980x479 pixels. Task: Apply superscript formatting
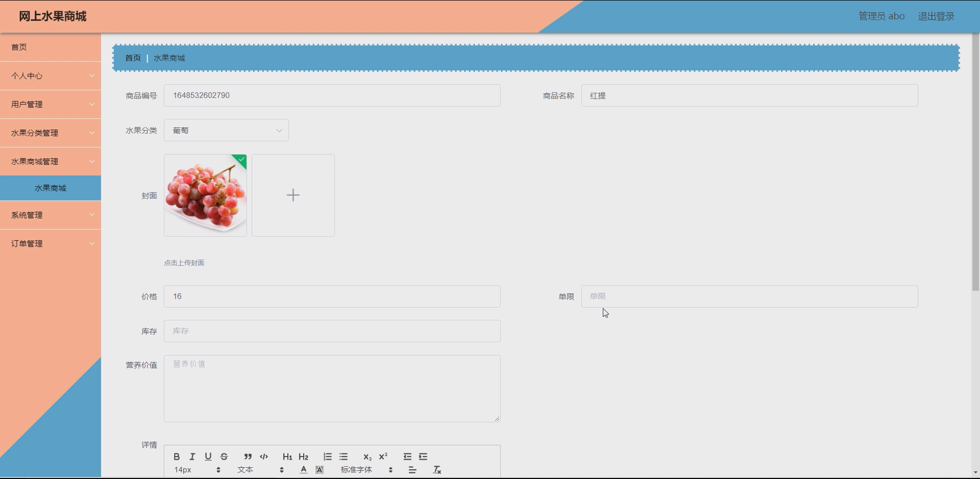383,456
